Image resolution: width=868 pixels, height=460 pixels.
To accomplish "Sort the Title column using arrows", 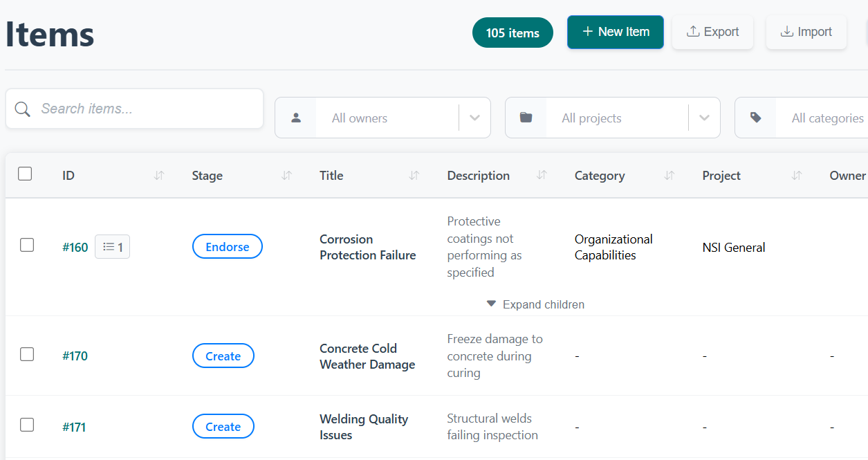I will 414,176.
